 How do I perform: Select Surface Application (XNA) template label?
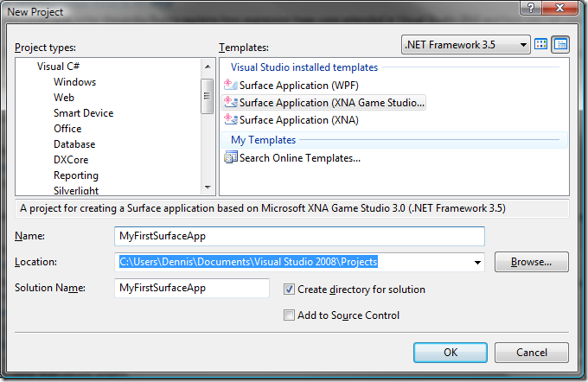click(x=299, y=120)
